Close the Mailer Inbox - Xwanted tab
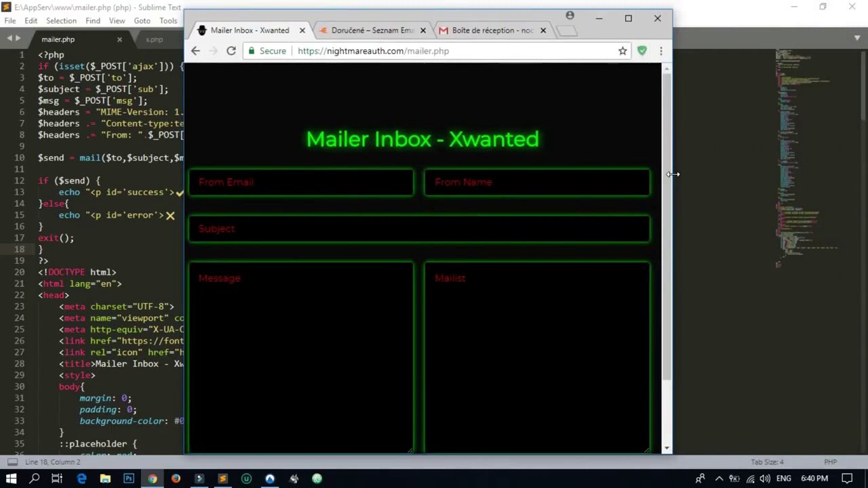This screenshot has width=868, height=488. click(302, 30)
